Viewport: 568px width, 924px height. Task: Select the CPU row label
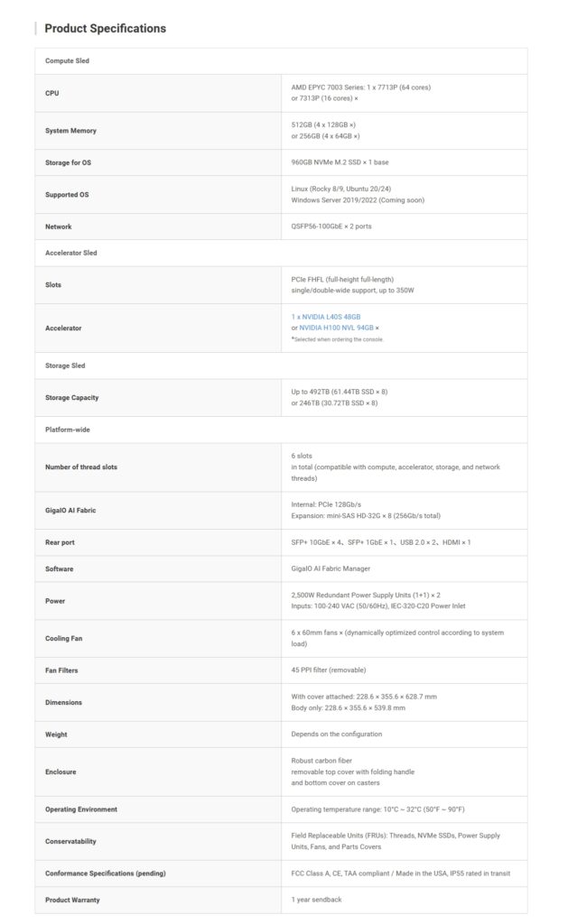coord(52,93)
